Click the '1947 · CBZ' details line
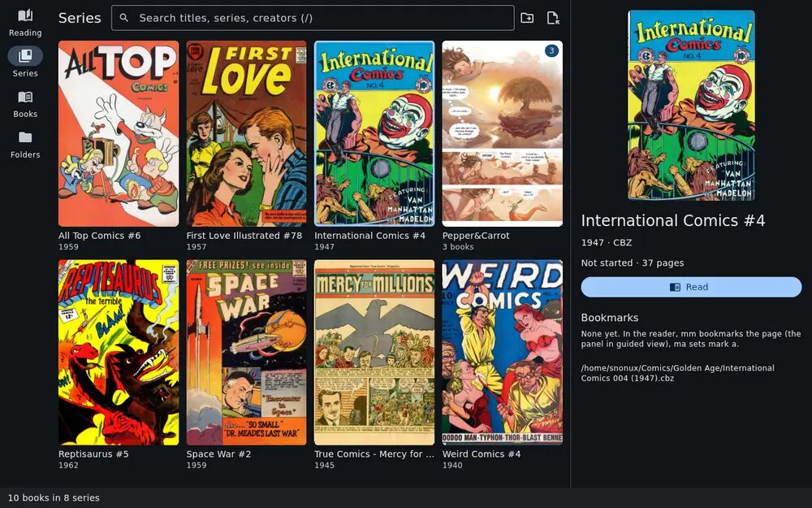Viewport: 812px width, 508px height. coord(607,242)
